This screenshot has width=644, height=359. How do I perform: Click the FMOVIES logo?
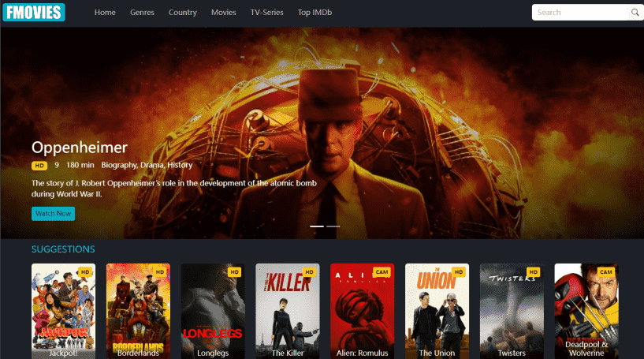click(x=34, y=13)
